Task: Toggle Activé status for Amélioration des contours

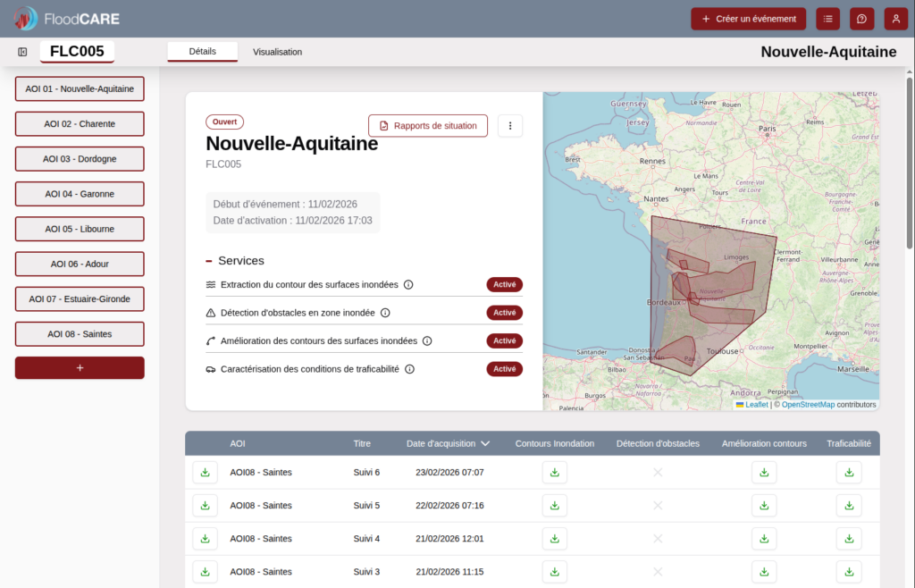Action: tap(504, 340)
